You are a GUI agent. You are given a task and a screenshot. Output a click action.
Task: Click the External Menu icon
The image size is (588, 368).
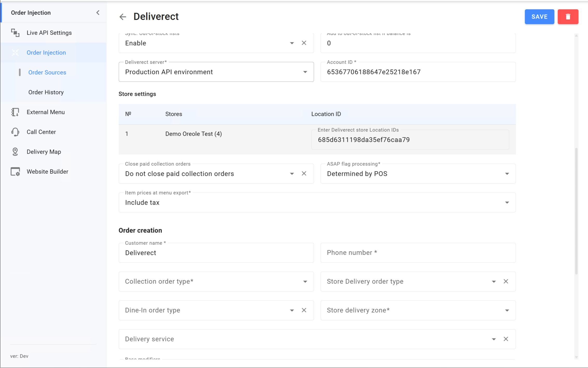(15, 112)
